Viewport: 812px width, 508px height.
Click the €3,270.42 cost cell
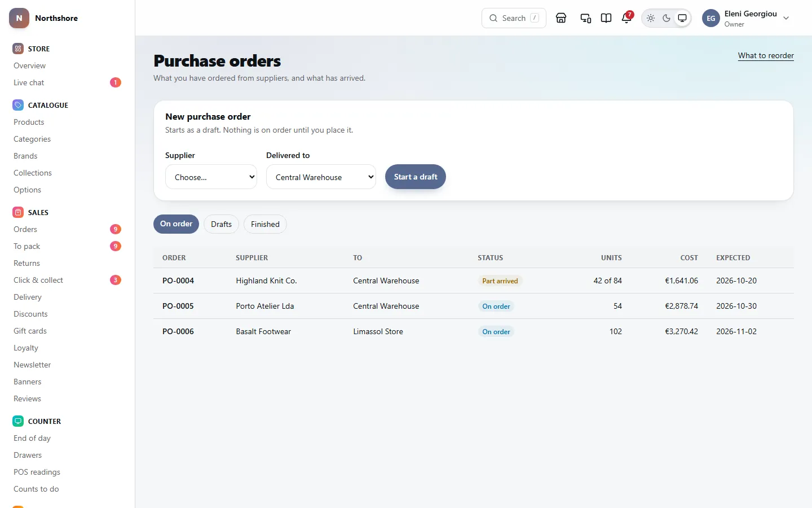[681, 331]
